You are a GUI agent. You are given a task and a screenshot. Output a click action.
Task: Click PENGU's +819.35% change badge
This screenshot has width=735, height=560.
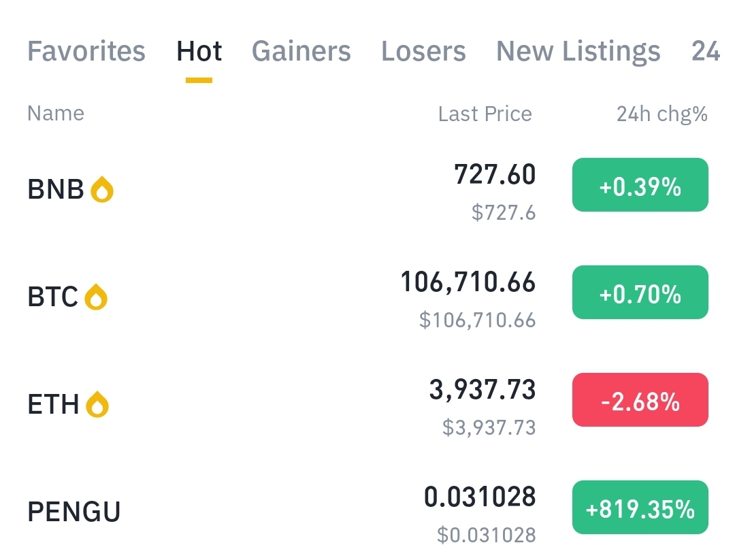pos(640,507)
